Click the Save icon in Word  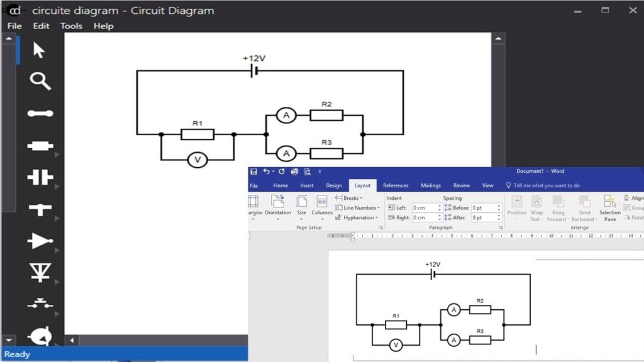click(x=254, y=171)
